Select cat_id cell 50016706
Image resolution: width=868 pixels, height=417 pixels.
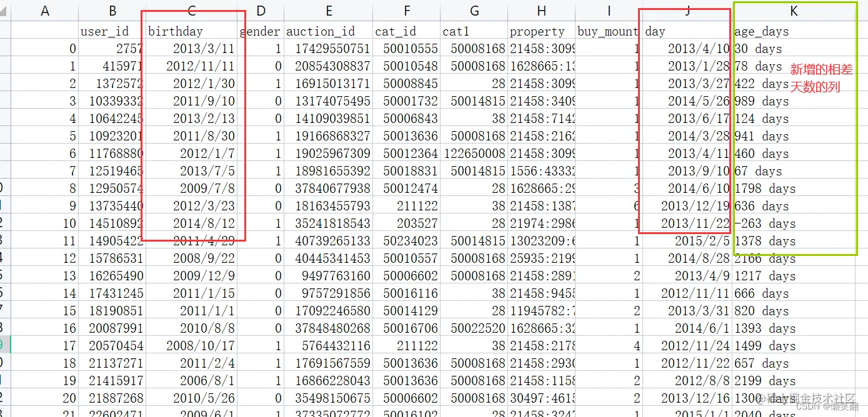click(x=406, y=328)
